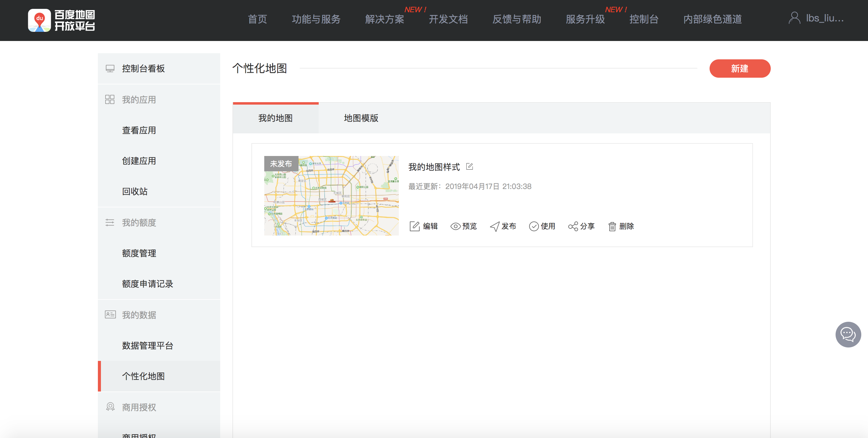Rename 我的地图样式 via the pencil icon
868x438 pixels.
pyautogui.click(x=470, y=166)
